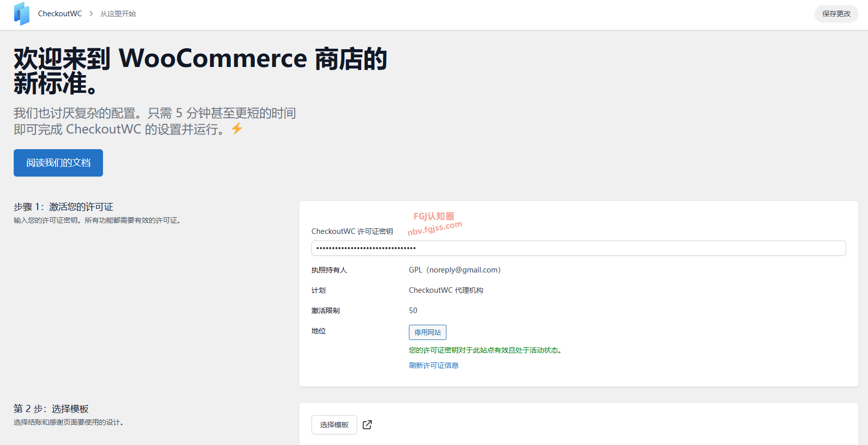The height and width of the screenshot is (445, 868).
Task: Select plan value CheckoutWC 代理机构
Action: [x=446, y=290]
